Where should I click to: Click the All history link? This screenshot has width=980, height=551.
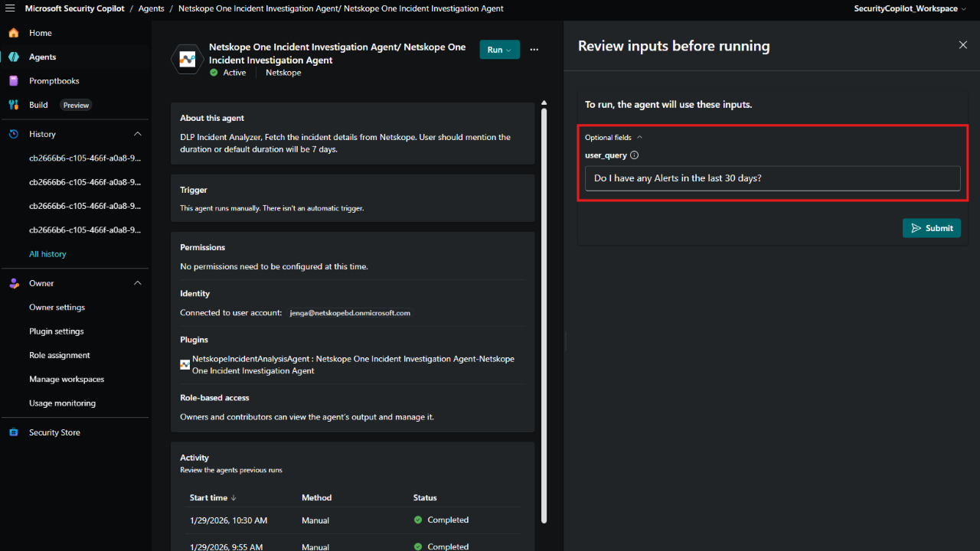tap(47, 254)
